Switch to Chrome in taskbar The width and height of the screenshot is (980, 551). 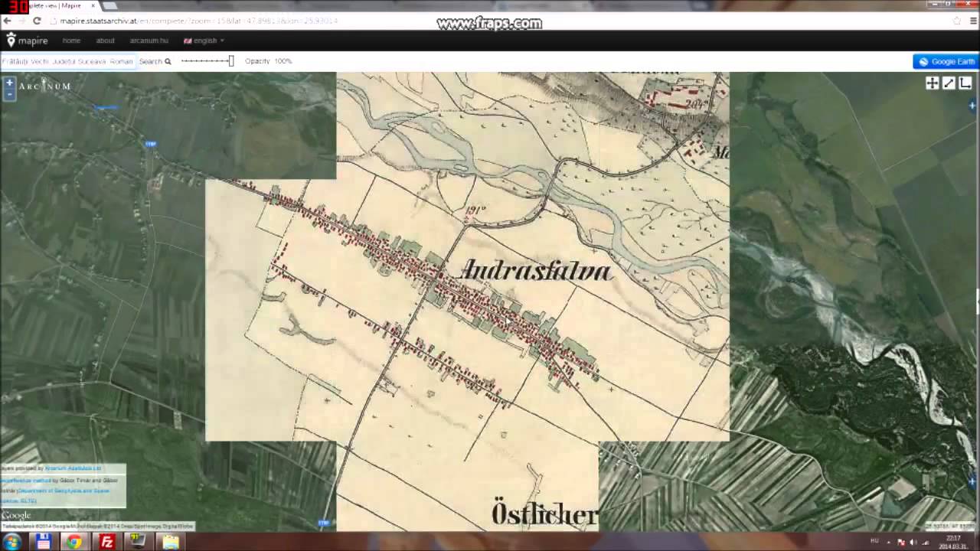[x=73, y=542]
